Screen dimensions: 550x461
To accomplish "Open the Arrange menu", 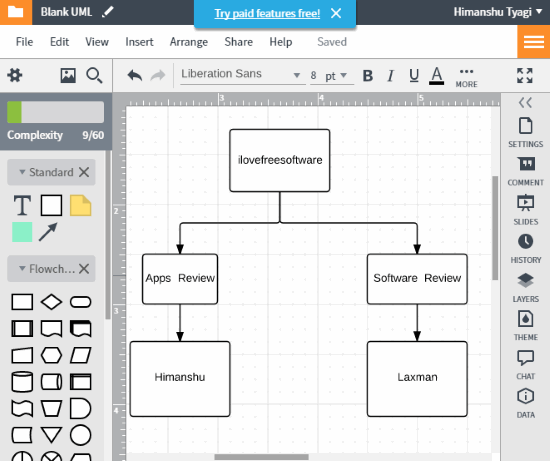I will 189,42.
